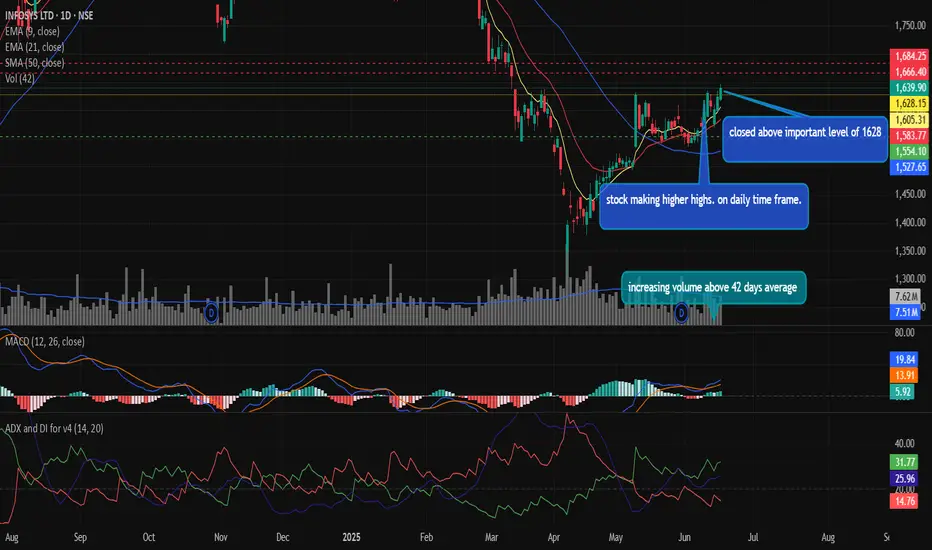Click the red 1,684.25 price label

pos(910,56)
